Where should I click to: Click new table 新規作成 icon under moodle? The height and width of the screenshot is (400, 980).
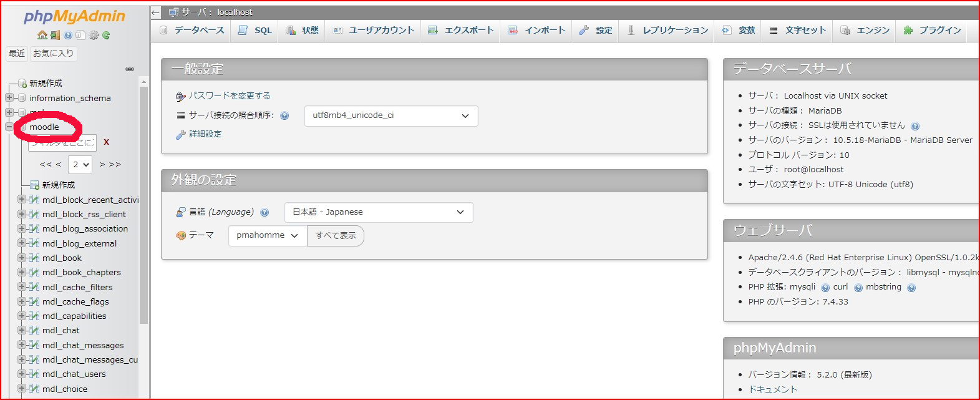pyautogui.click(x=35, y=185)
